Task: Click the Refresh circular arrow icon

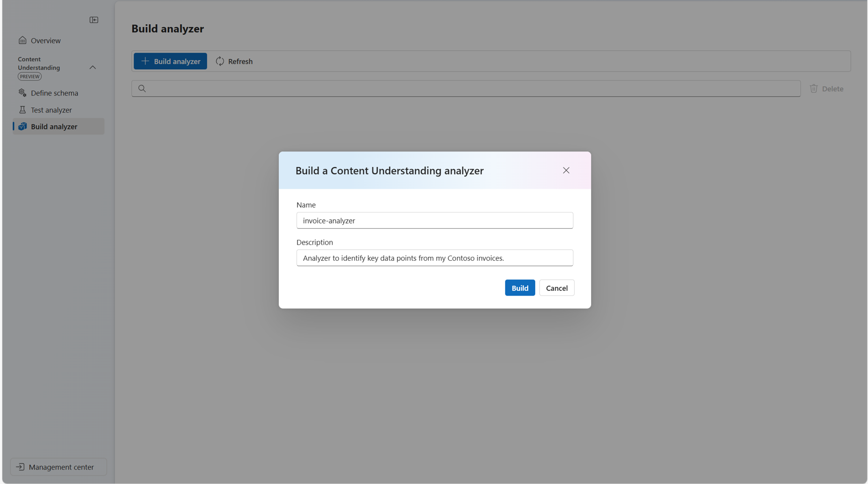Action: (220, 61)
